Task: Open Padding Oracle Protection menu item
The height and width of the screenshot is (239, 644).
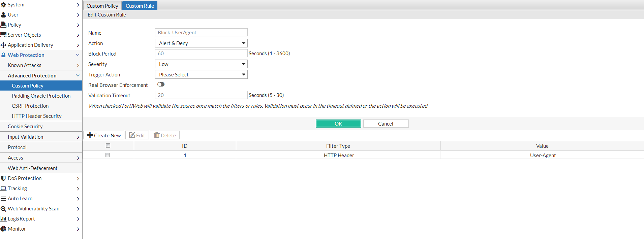Action: (x=41, y=96)
